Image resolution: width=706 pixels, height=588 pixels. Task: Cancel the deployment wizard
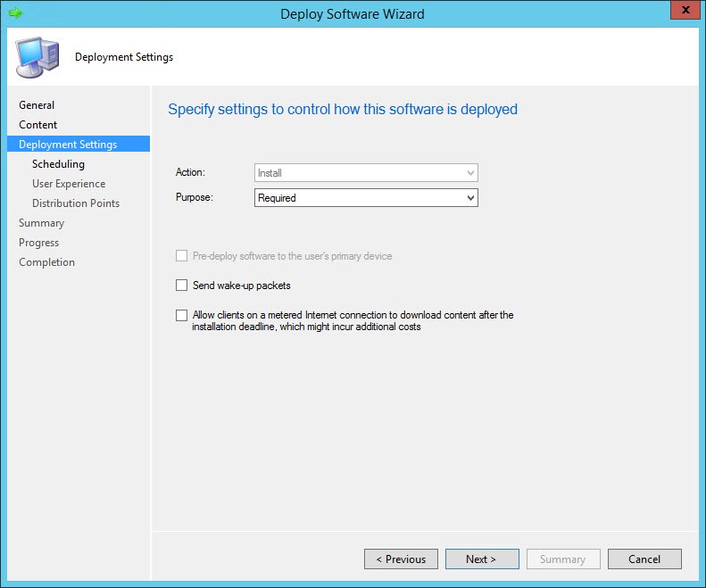(644, 559)
